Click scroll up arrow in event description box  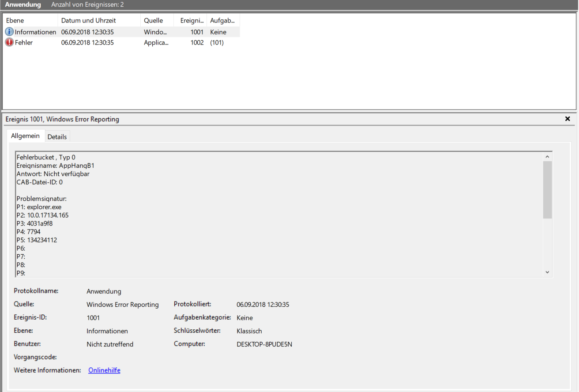coord(547,157)
